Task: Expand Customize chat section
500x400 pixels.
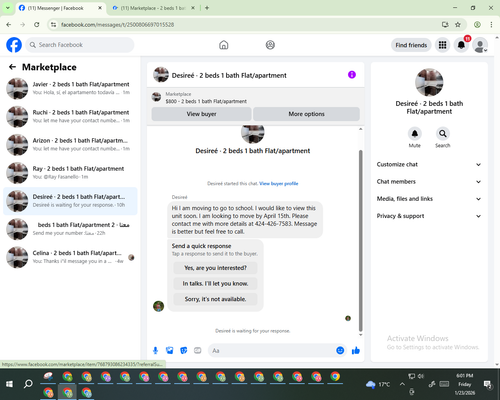Action: [429, 164]
